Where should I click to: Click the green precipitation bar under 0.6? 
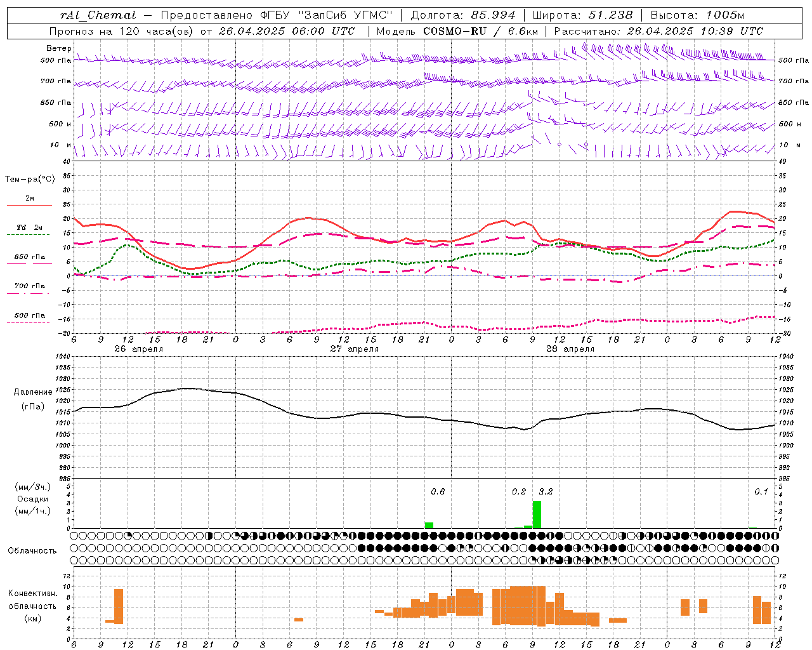429,526
